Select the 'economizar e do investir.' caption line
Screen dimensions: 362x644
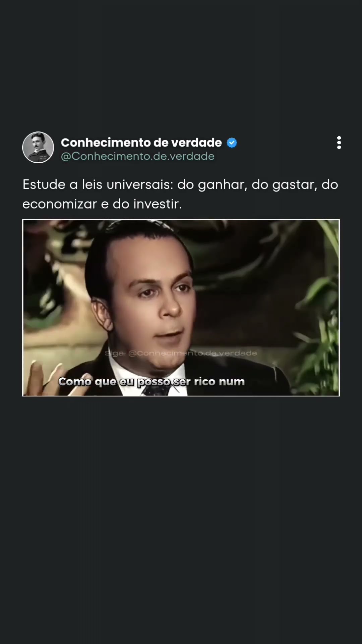coord(102,204)
